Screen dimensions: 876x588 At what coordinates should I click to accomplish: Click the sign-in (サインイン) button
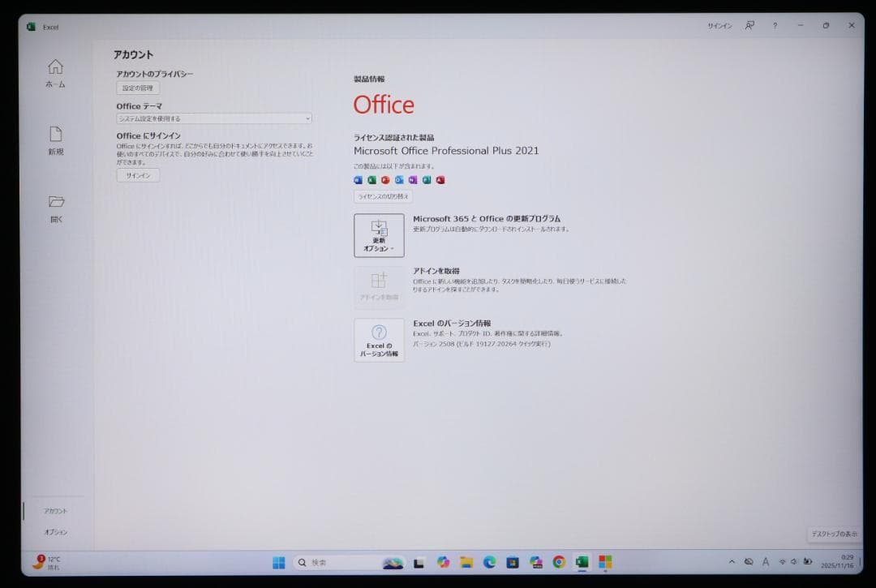(138, 175)
